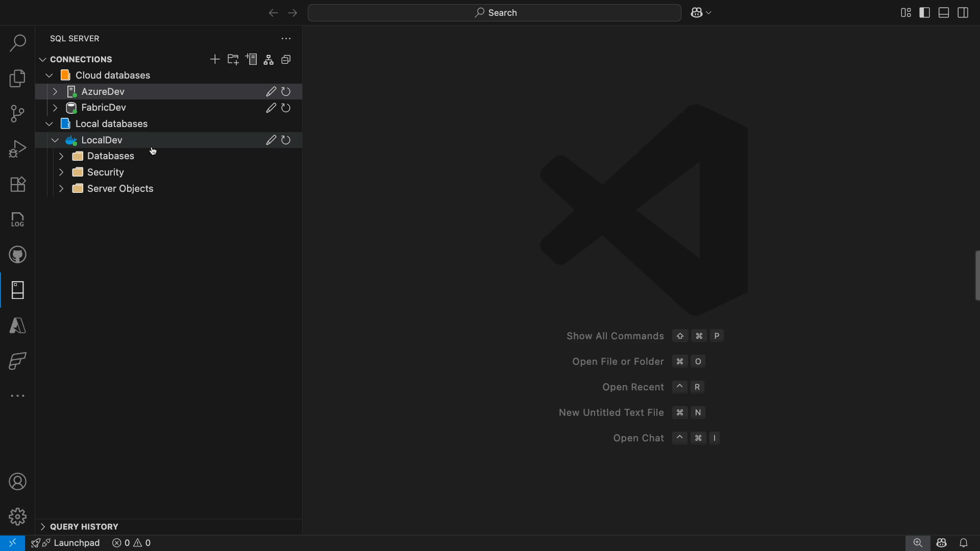Viewport: 980px width, 551px height.
Task: Open notifications bell in status bar
Action: coord(964,543)
